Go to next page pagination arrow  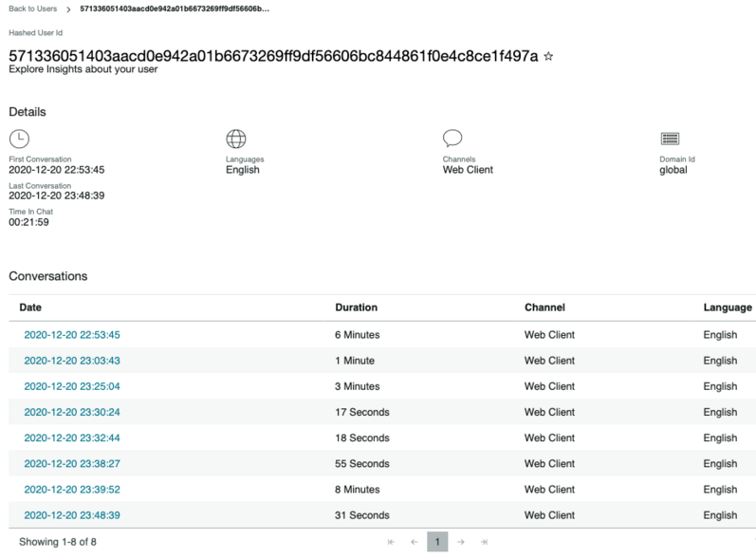point(461,542)
